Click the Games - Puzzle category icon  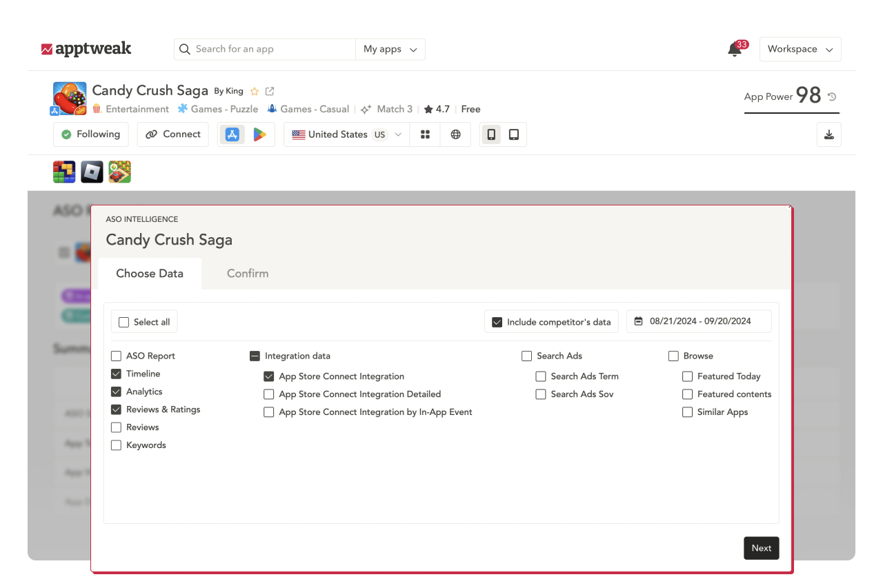click(182, 109)
